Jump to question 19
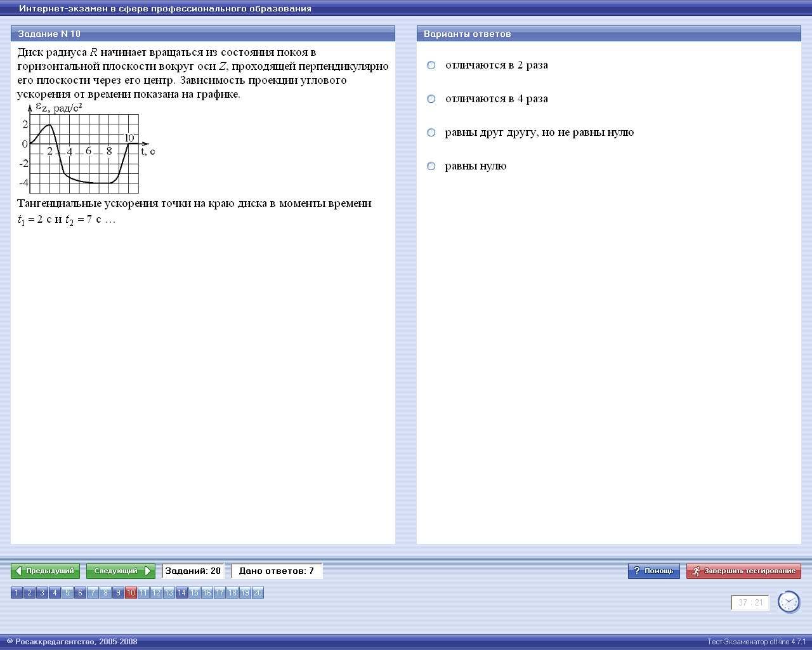The height and width of the screenshot is (650, 812). tap(245, 593)
